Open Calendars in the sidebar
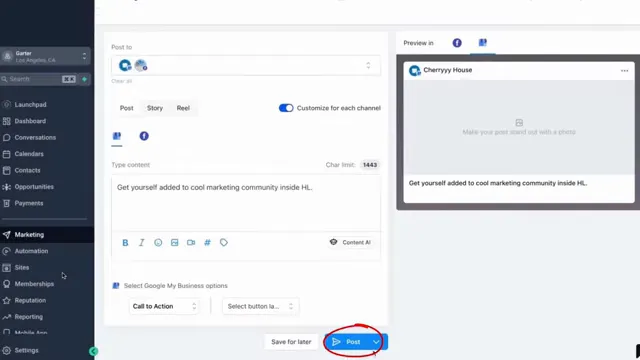 coord(29,154)
